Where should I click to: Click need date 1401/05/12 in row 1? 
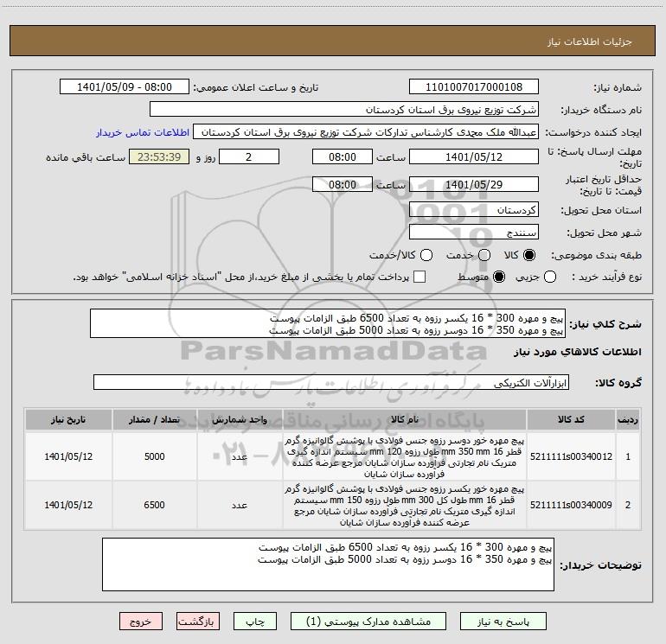(68, 456)
